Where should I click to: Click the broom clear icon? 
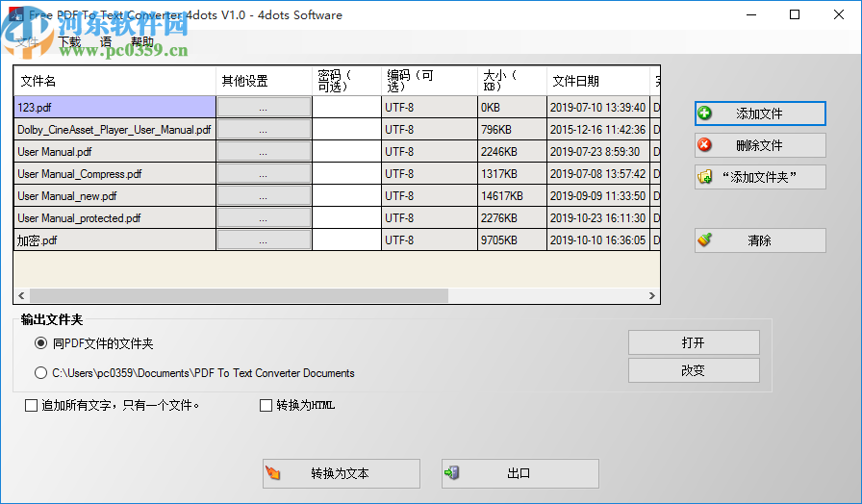coord(704,240)
